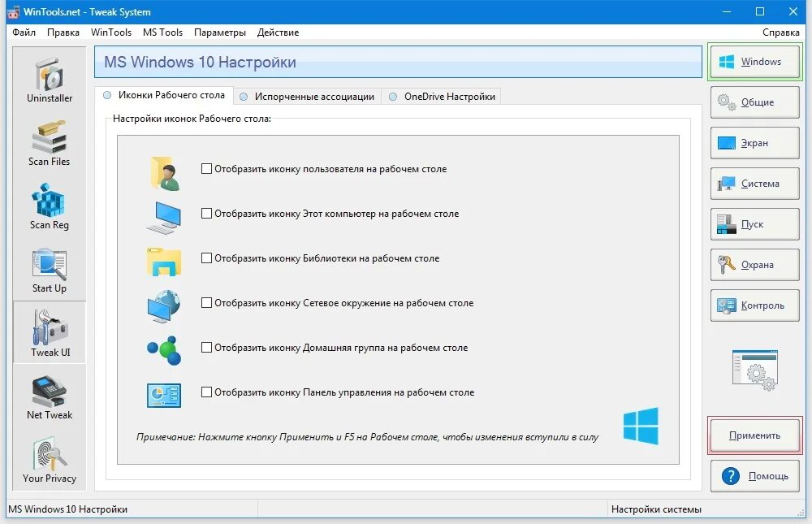Open the Start Up manager
Image resolution: width=812 pixels, height=524 pixels.
[x=50, y=270]
